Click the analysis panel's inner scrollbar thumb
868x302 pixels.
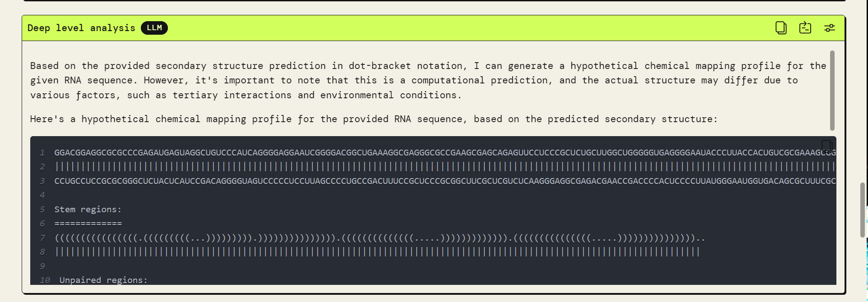832,90
